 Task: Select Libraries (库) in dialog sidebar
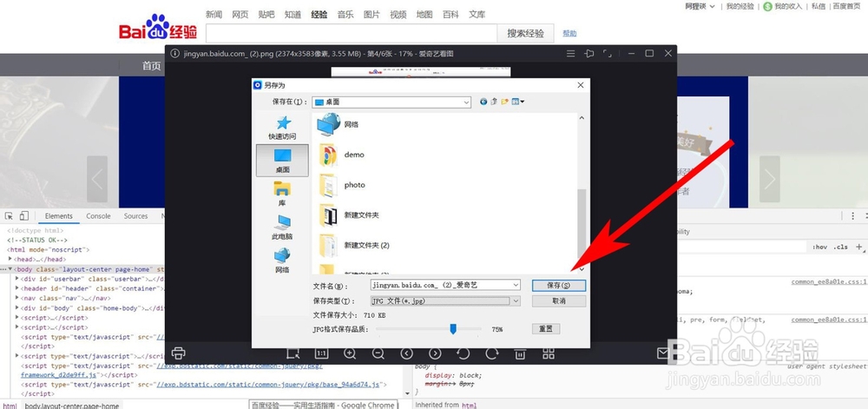[282, 195]
